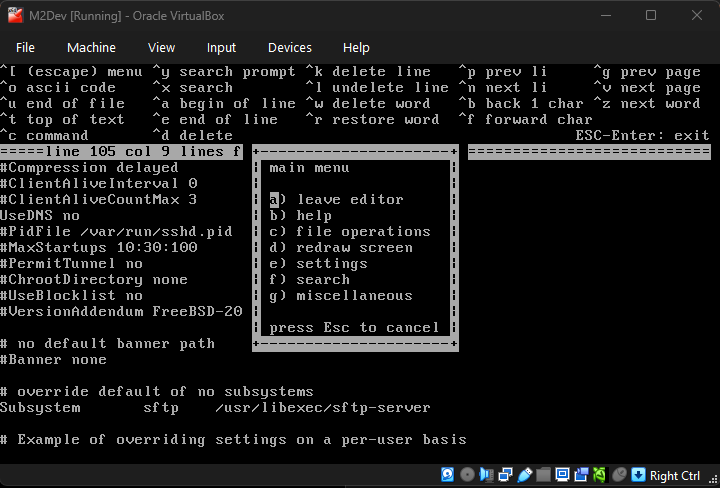Open the Machine menu
The image size is (720, 488).
point(91,47)
